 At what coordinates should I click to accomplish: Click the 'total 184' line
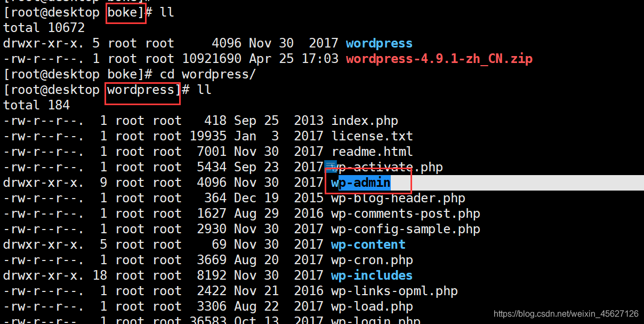36,105
